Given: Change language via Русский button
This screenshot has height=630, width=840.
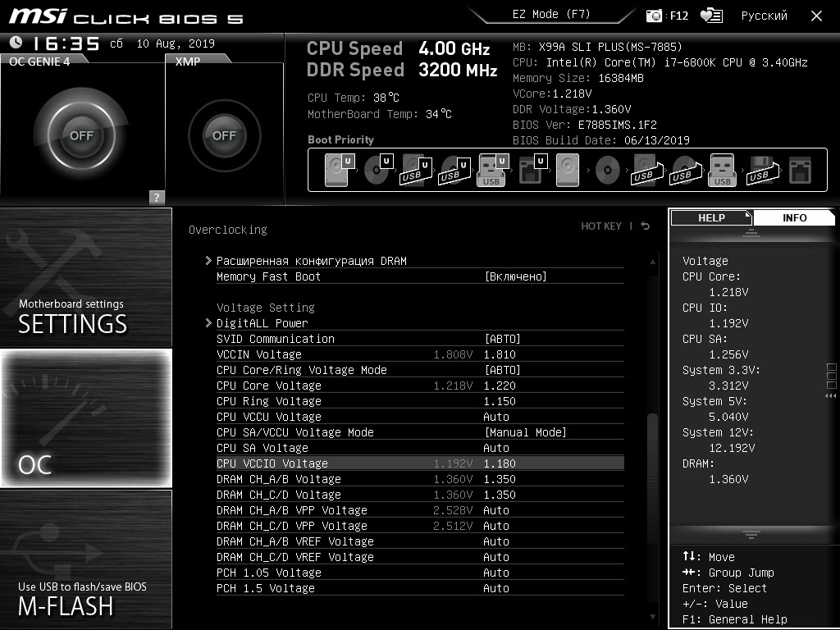Looking at the screenshot, I should click(x=764, y=16).
